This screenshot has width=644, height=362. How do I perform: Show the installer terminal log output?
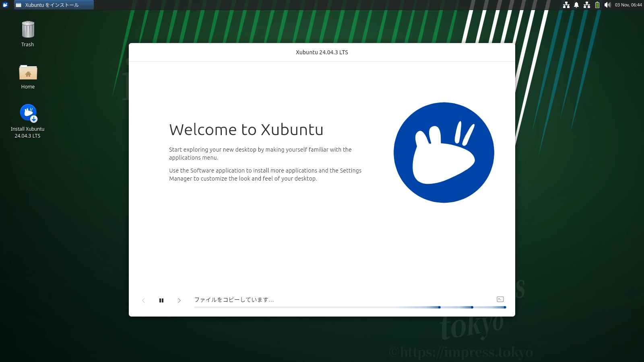tap(500, 299)
